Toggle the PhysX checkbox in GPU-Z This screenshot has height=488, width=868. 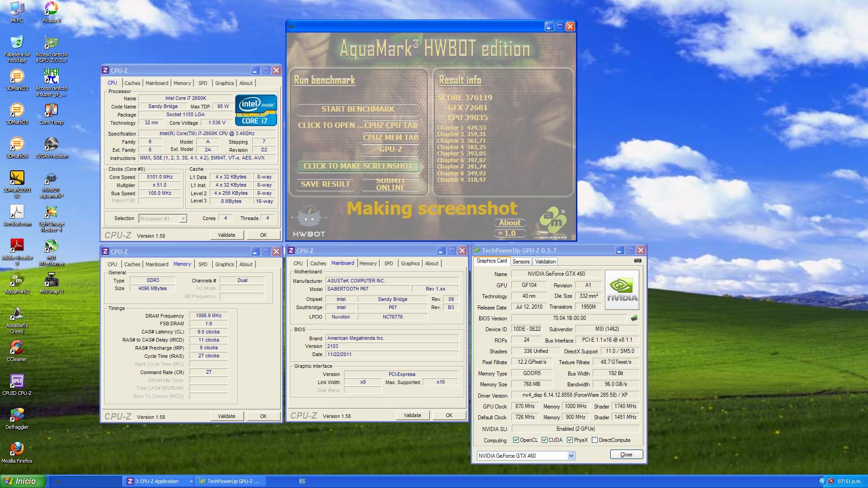[570, 440]
